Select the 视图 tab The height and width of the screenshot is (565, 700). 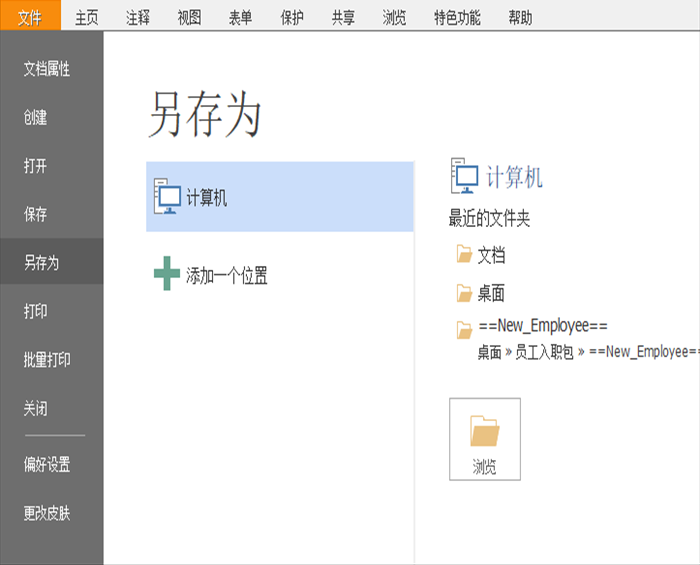pyautogui.click(x=189, y=17)
